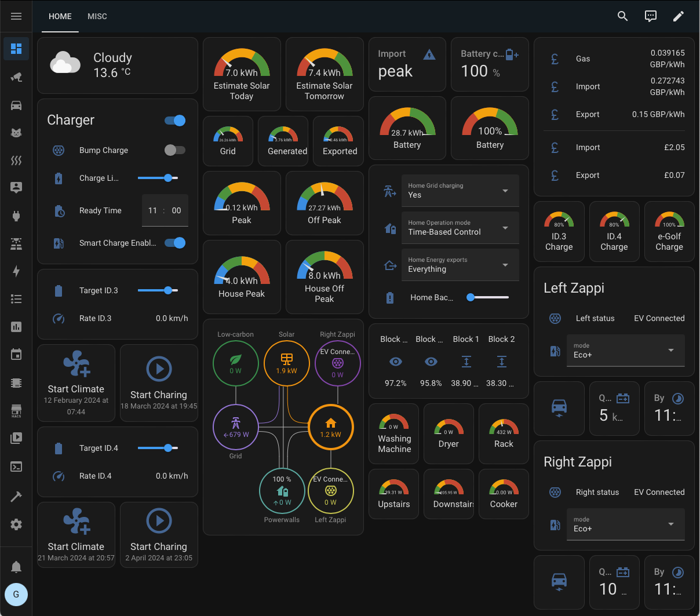This screenshot has height=616, width=700.
Task: Click Start Charging dated 2 April 2024
Action: click(159, 535)
